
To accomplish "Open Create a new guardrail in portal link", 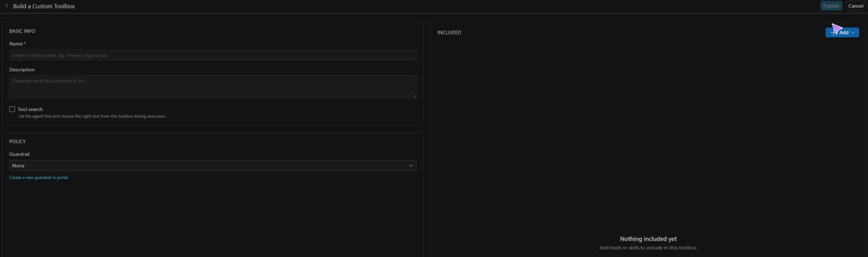I will 39,178.
